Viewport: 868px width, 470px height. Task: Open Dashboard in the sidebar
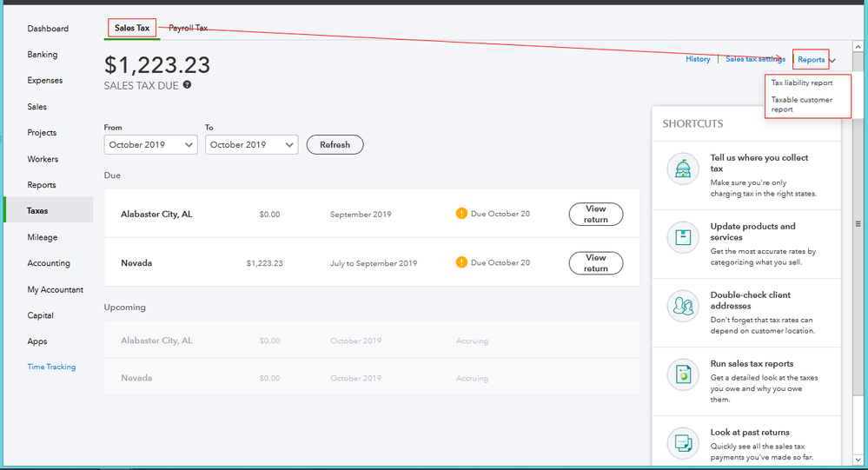click(48, 28)
